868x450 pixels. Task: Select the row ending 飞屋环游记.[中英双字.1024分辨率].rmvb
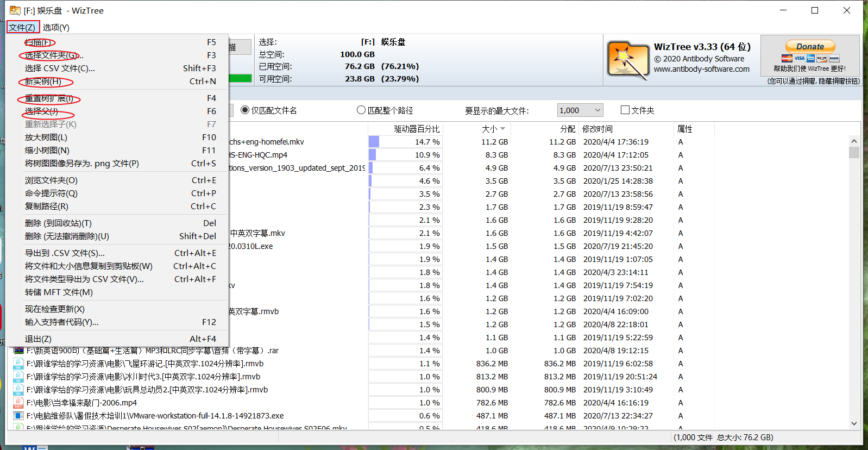pyautogui.click(x=429, y=364)
